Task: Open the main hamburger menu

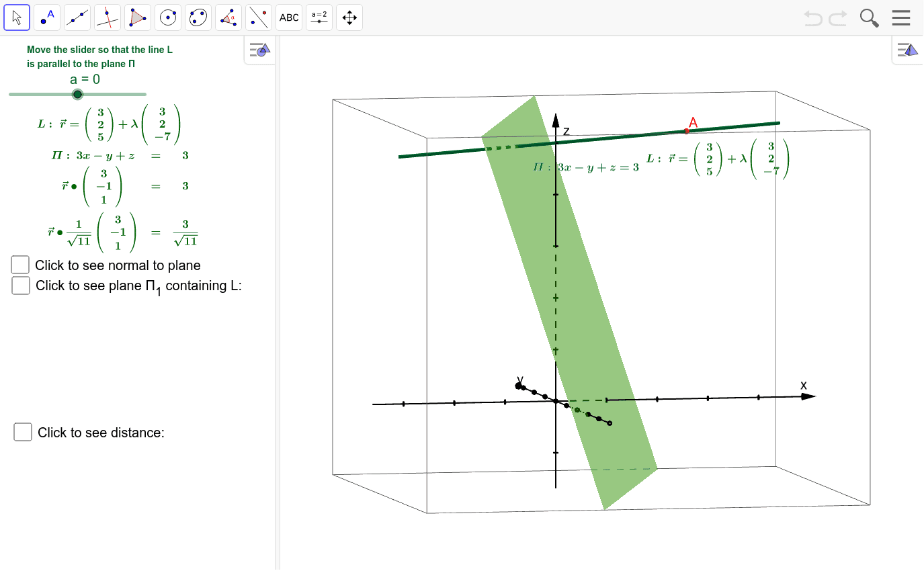Action: pyautogui.click(x=901, y=18)
